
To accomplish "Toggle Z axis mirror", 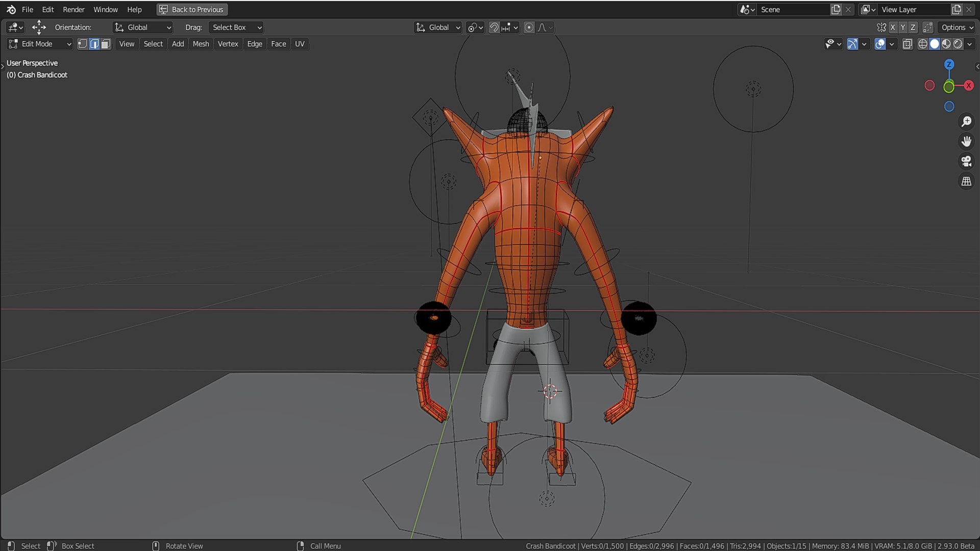I will tap(913, 28).
